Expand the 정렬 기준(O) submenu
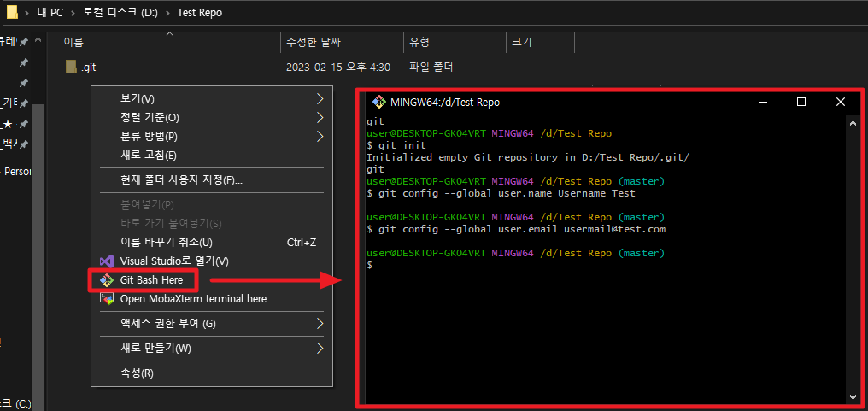Screen dimensions: 868x411 211,117
